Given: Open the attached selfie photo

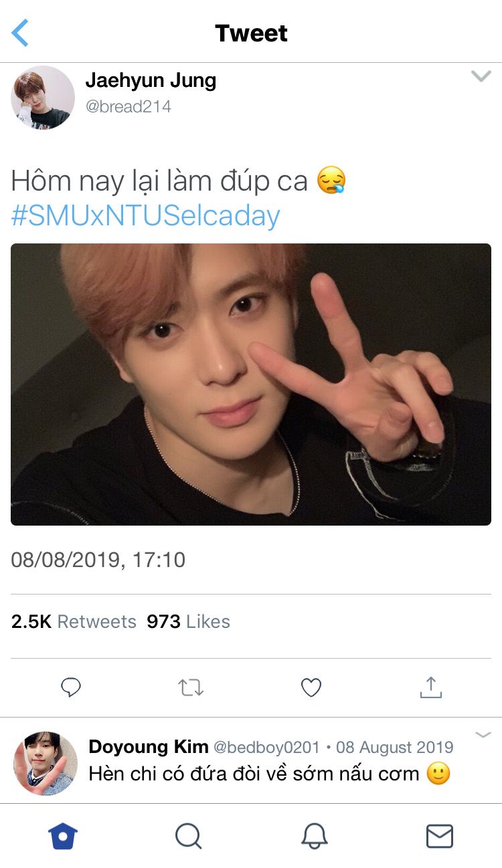Looking at the screenshot, I should (251, 384).
